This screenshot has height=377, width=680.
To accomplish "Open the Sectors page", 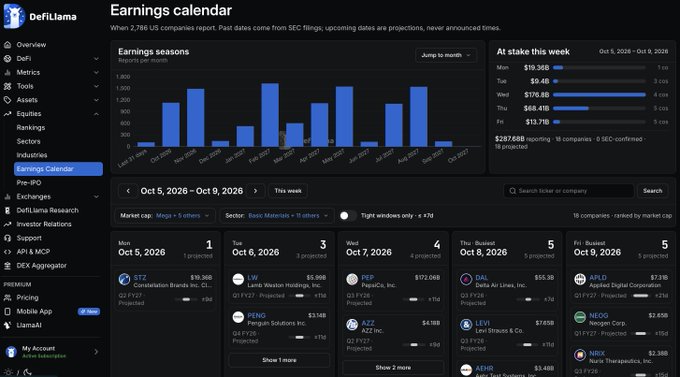I will [29, 141].
